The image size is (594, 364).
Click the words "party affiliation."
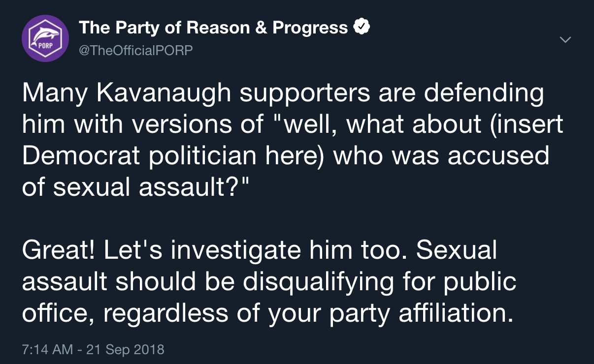coord(421,313)
